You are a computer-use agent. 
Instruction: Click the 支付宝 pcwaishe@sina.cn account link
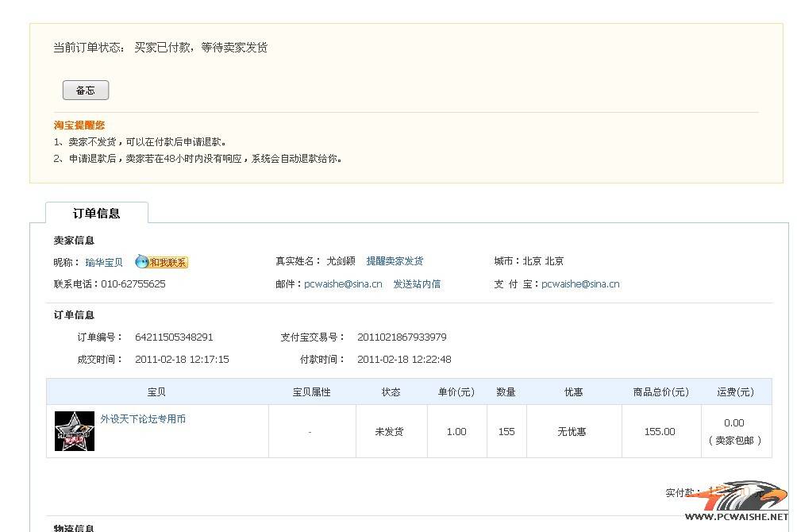pyautogui.click(x=580, y=283)
